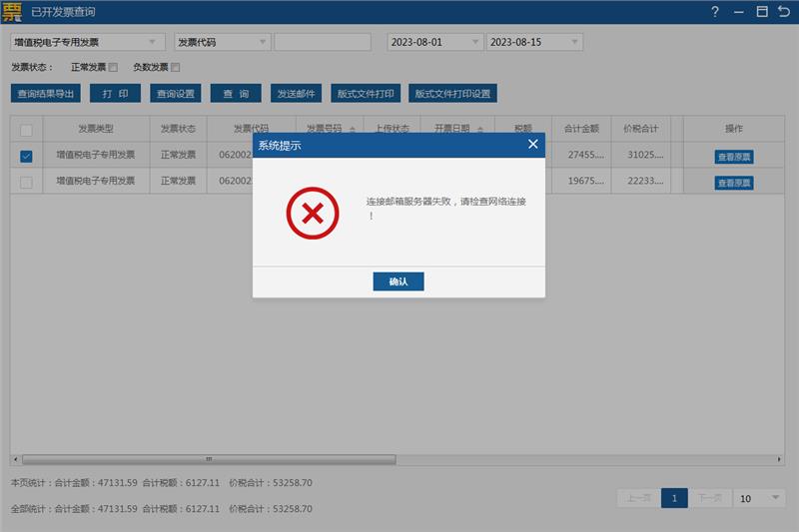Click the red error icon in dialog
Viewport: 799px width, 532px height.
[x=312, y=213]
